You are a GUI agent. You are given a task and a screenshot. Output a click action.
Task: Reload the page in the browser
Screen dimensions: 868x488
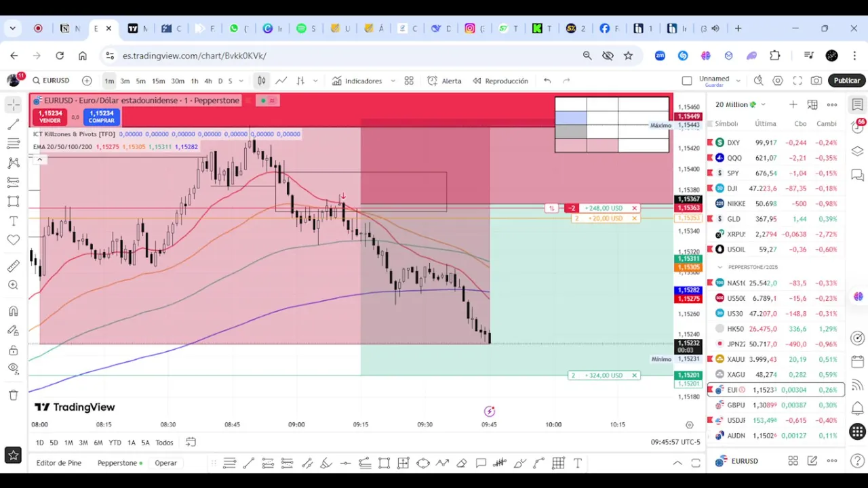(x=60, y=56)
